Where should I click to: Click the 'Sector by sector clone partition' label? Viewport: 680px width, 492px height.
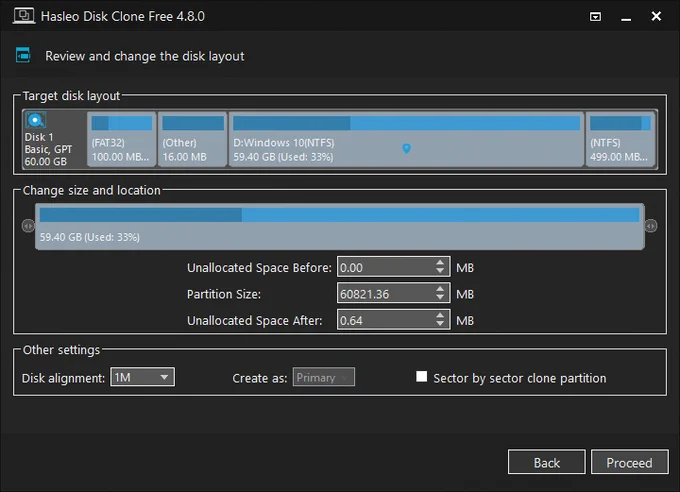[x=520, y=378]
